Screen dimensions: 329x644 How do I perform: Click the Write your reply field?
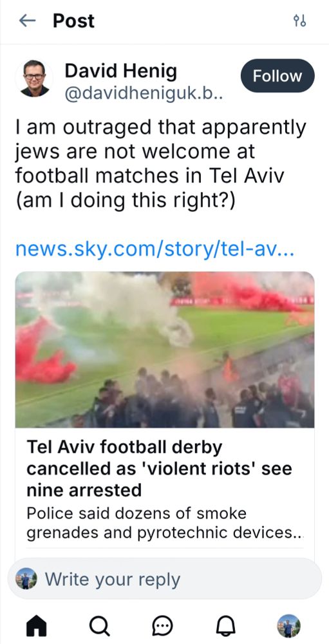[165, 579]
